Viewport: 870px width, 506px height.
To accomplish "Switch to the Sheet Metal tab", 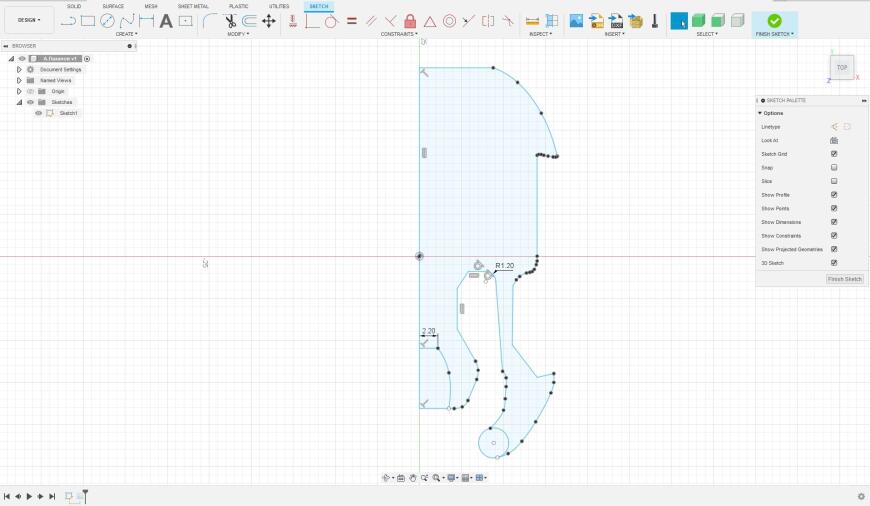I will 193,6.
